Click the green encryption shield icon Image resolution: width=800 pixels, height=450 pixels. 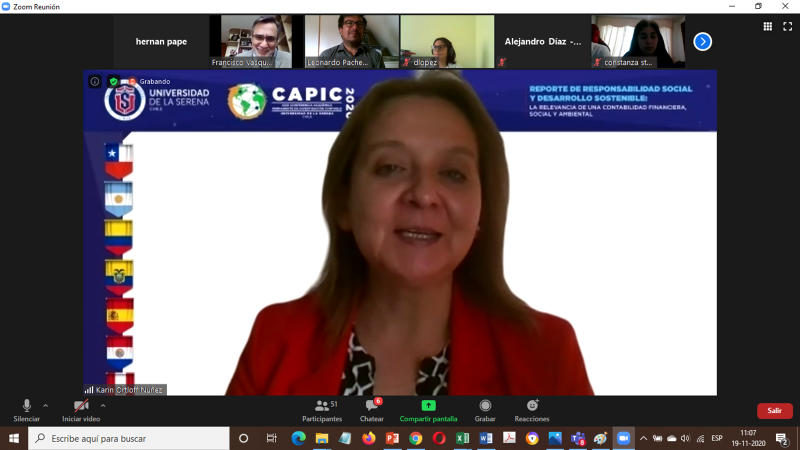pos(113,82)
